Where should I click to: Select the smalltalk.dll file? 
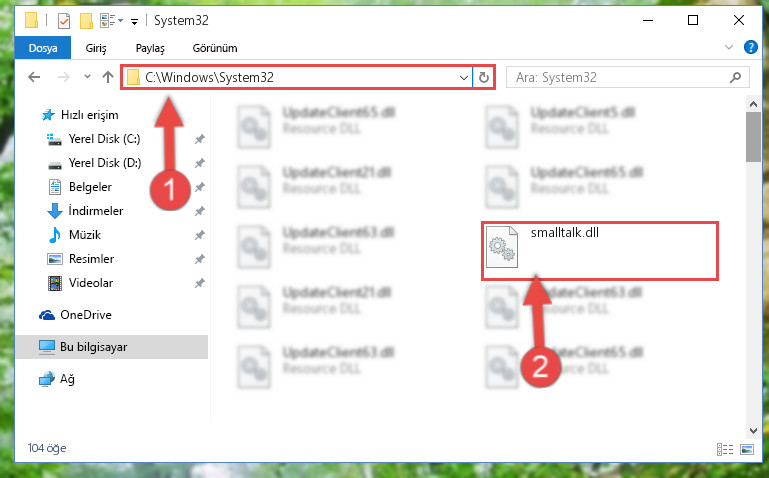click(599, 251)
